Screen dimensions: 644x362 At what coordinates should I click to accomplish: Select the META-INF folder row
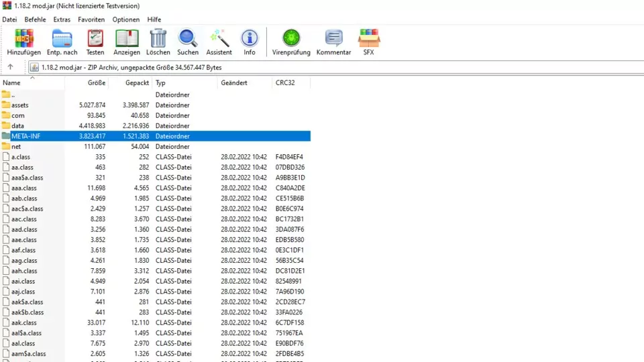[x=26, y=136]
